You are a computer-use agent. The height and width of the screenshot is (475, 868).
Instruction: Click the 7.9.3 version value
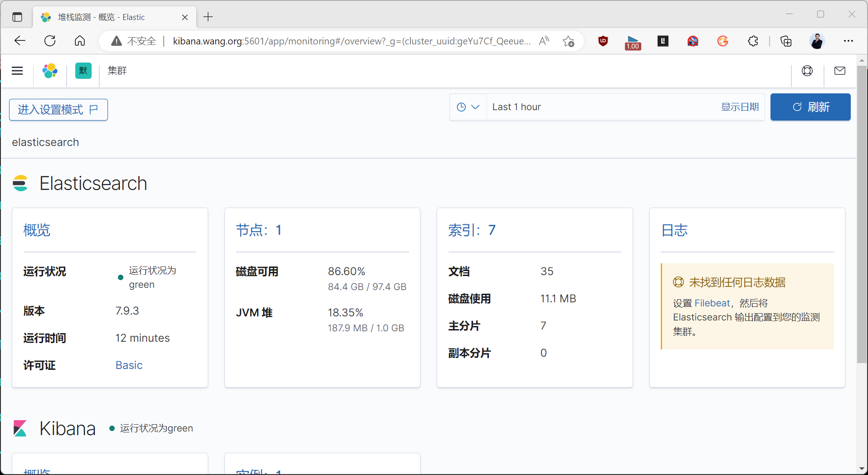(x=127, y=311)
